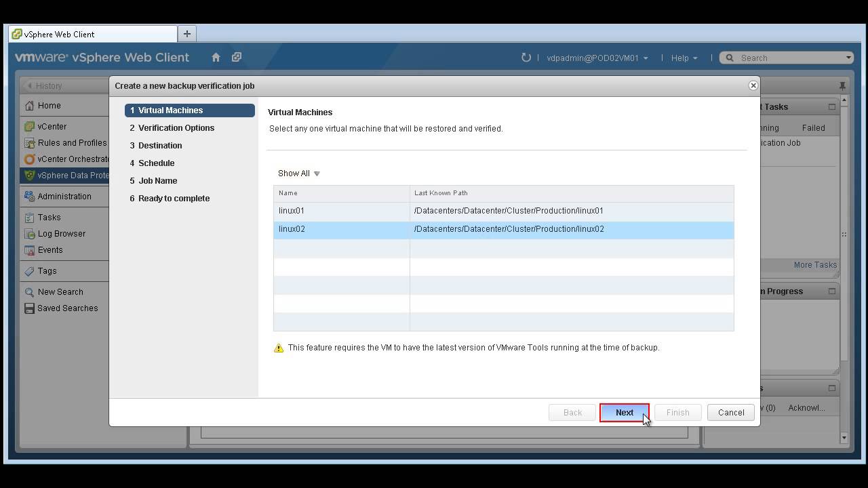Viewport: 868px width, 488px height.
Task: Click the Cancel button
Action: pos(731,412)
